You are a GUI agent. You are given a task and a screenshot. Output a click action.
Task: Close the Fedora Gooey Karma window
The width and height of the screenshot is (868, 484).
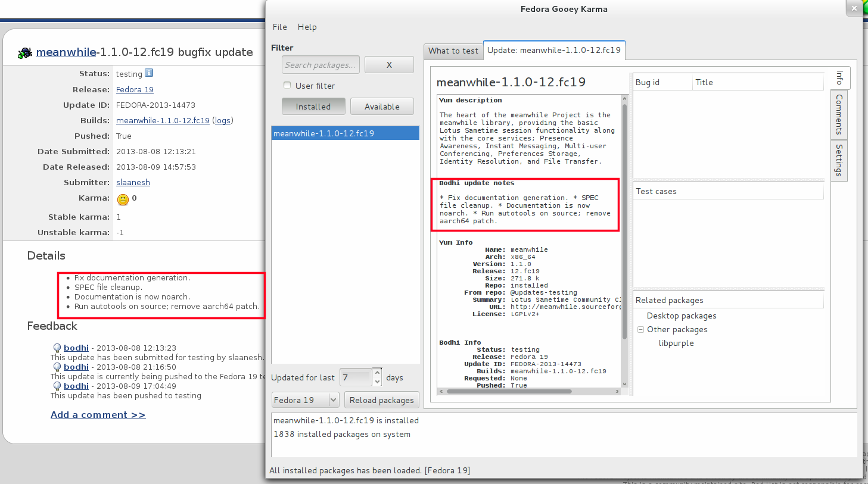[x=854, y=8]
